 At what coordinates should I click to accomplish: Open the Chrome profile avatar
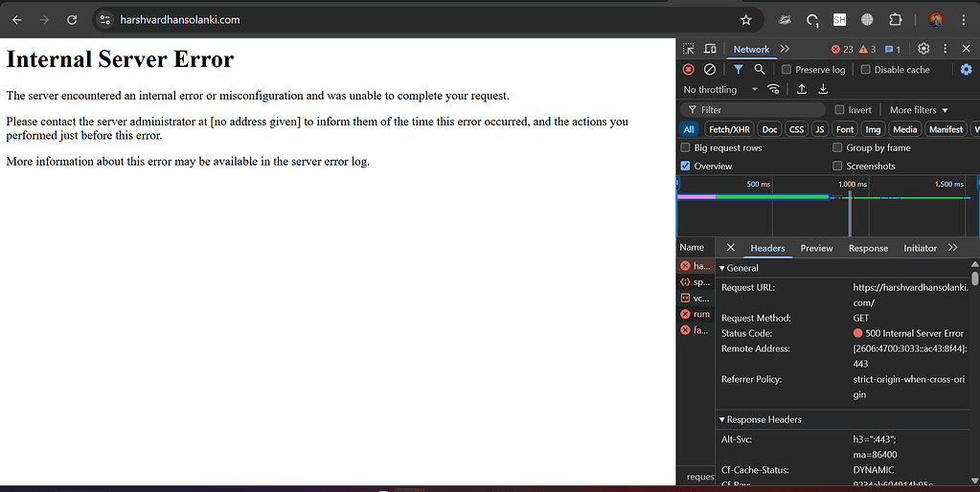pos(936,20)
